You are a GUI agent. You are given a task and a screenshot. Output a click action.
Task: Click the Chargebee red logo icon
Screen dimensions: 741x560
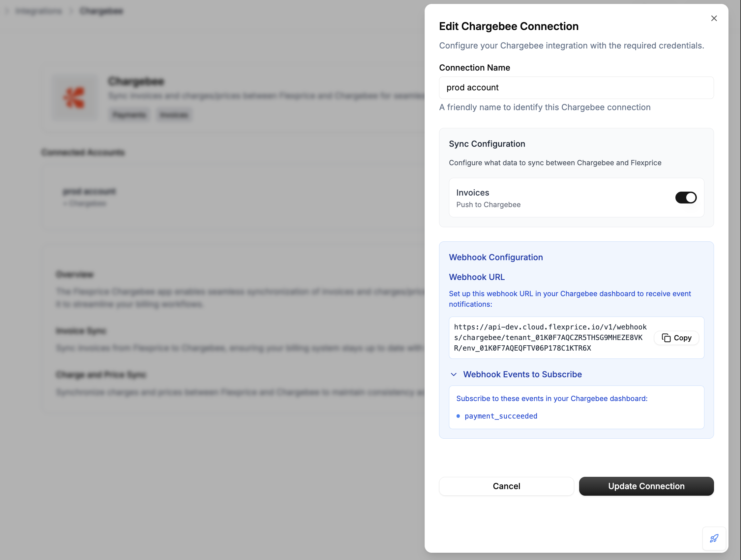74,98
